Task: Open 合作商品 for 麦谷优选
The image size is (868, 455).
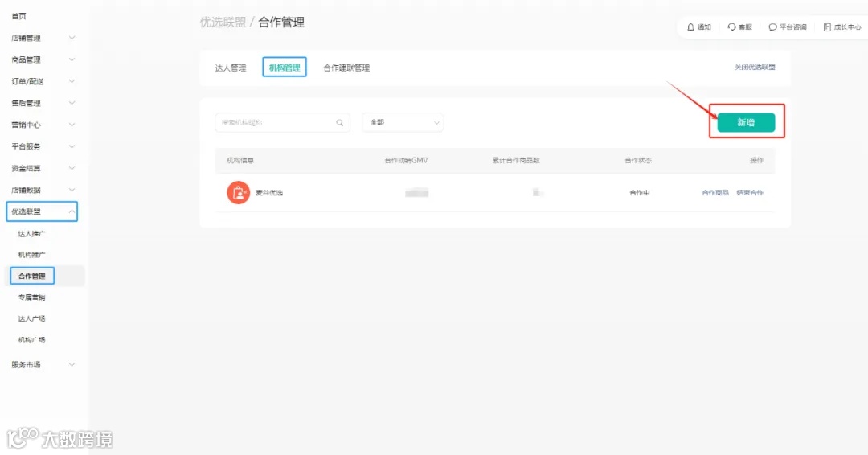Action: (715, 193)
